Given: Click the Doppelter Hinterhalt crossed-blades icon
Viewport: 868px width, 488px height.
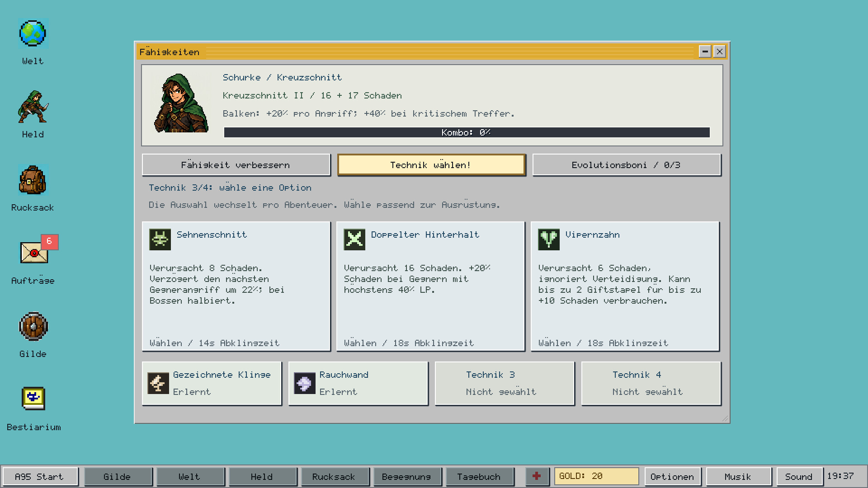Looking at the screenshot, I should (x=354, y=239).
